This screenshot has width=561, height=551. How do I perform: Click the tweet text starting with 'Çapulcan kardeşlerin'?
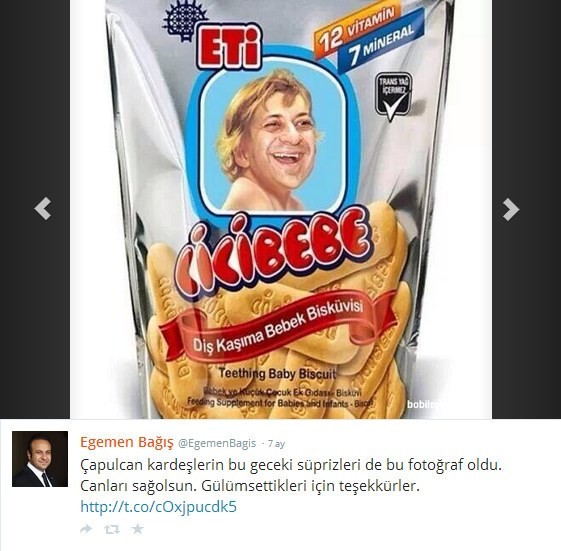291,475
